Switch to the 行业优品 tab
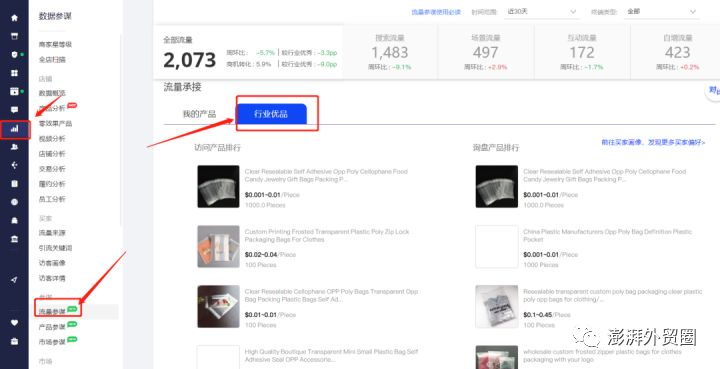 coord(271,114)
